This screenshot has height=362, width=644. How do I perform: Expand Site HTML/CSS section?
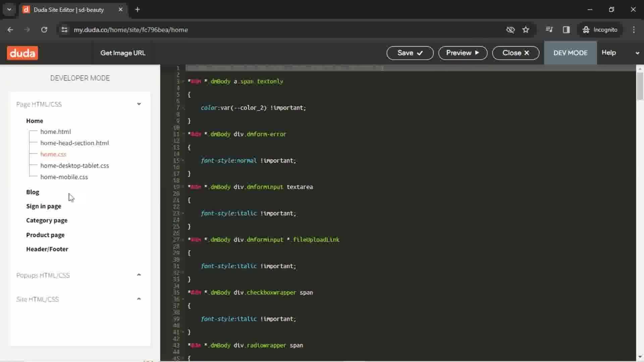pyautogui.click(x=139, y=299)
